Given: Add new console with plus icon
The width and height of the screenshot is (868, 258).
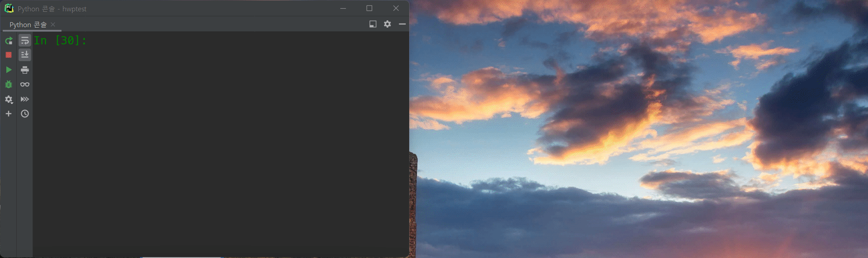Looking at the screenshot, I should tap(9, 114).
